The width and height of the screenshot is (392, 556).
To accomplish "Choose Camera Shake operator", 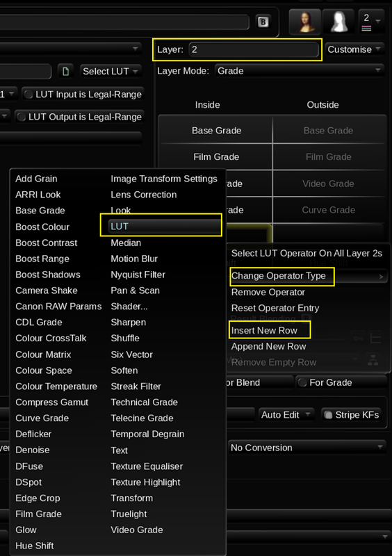I will 47,291.
